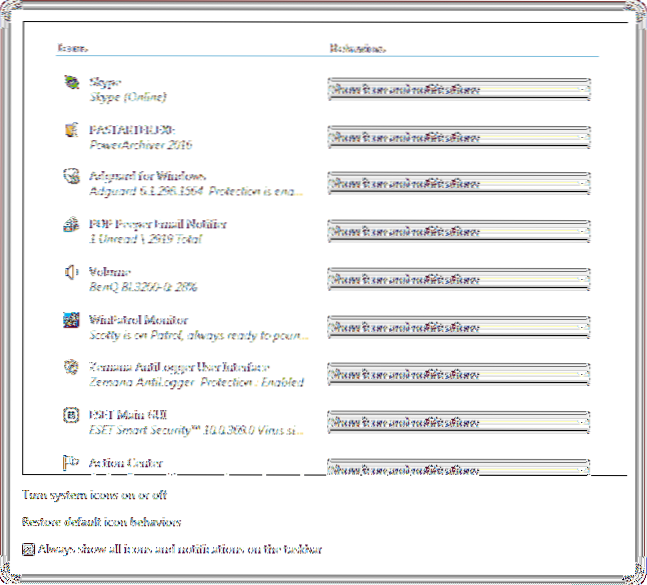Click the POP Peeper Email Notifier icon

(x=70, y=225)
